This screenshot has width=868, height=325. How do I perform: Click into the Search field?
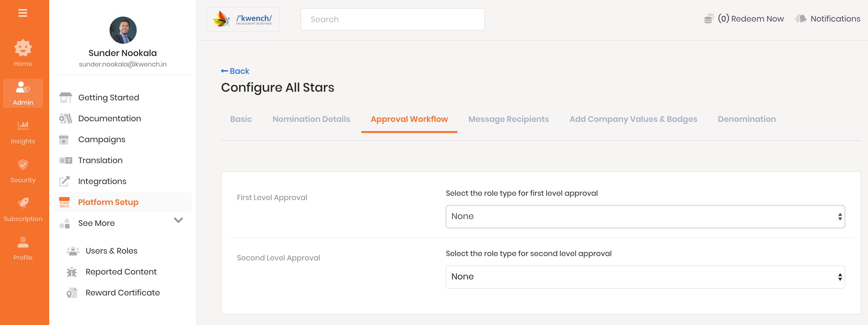click(392, 19)
